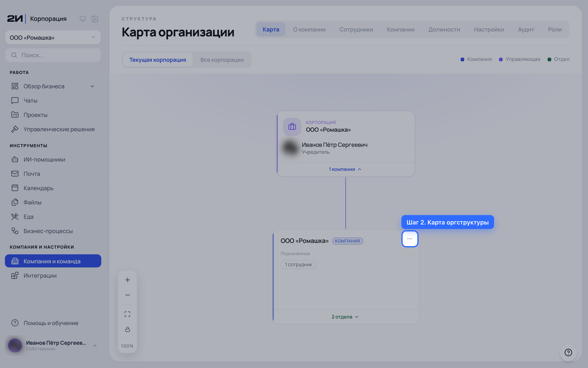Click the 2И Корпорация logo
This screenshot has width=588, height=368.
click(x=37, y=19)
